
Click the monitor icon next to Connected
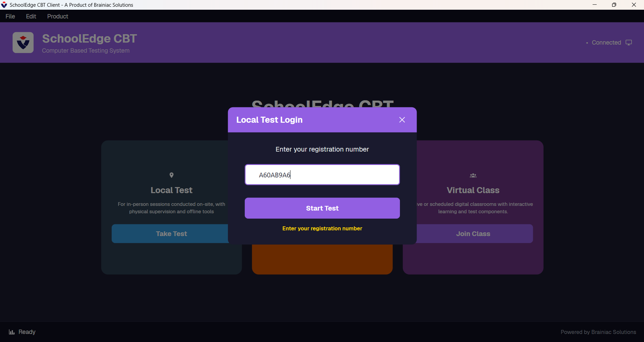(629, 43)
